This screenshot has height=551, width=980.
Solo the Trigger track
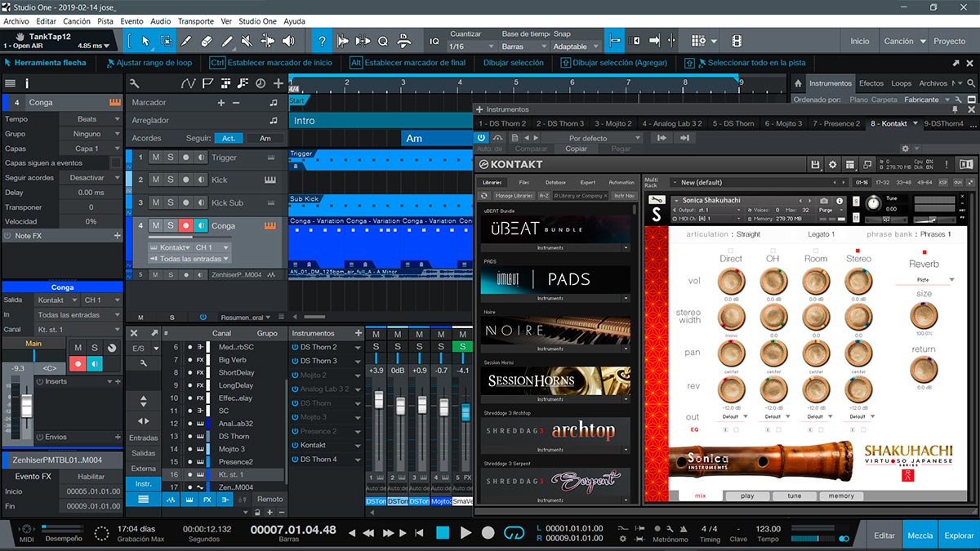(x=171, y=158)
